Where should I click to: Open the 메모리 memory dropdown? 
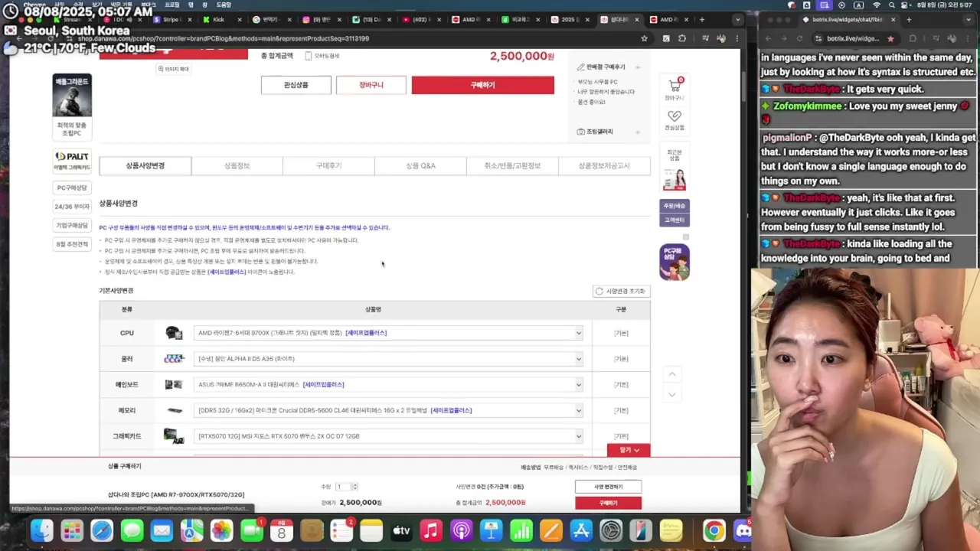click(x=388, y=411)
